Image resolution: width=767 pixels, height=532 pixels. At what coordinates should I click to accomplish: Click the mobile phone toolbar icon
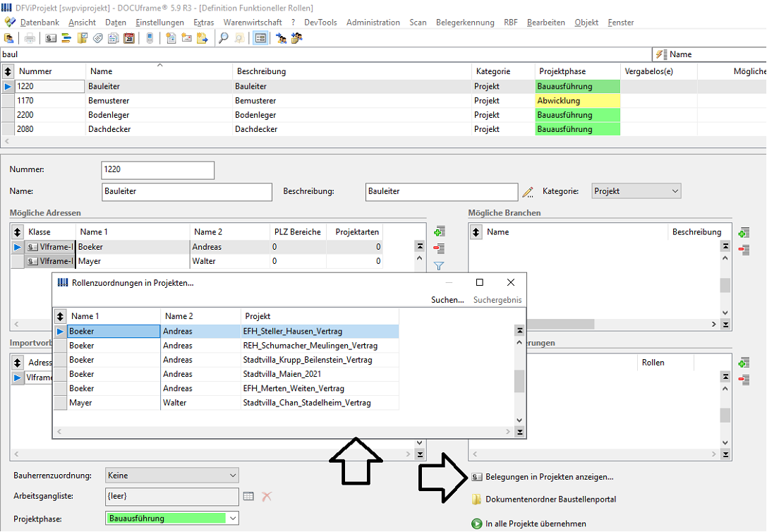150,38
